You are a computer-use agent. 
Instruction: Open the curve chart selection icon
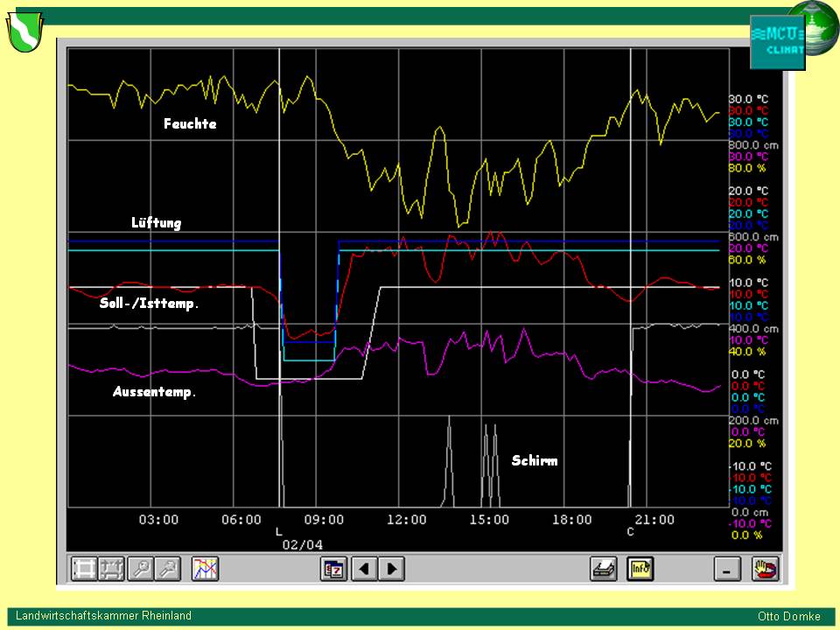[x=205, y=569]
